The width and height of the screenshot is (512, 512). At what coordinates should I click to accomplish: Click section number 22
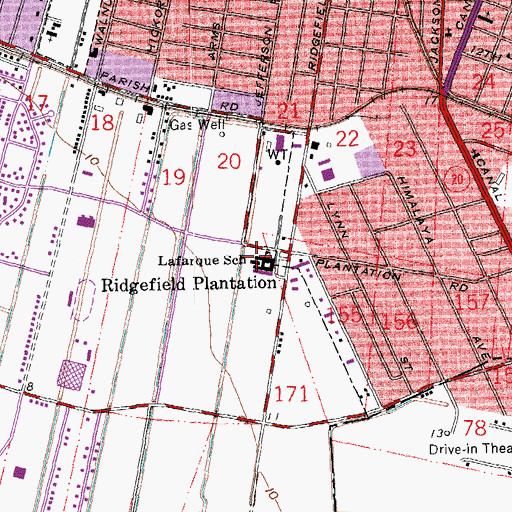click(x=347, y=139)
